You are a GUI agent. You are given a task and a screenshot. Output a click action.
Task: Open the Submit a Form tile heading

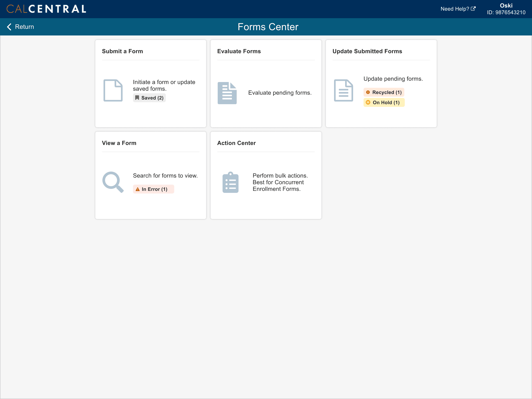coord(122,51)
